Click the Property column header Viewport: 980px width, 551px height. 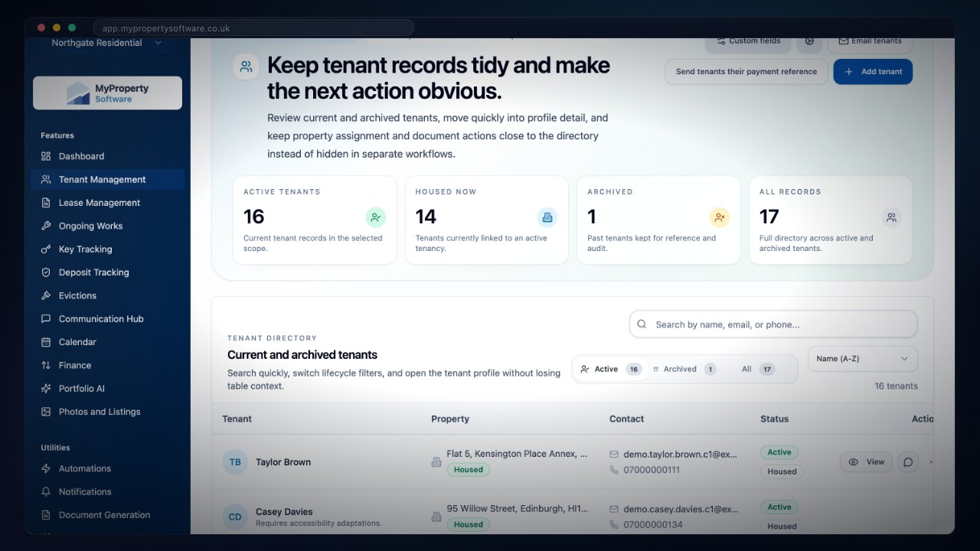[x=450, y=419]
